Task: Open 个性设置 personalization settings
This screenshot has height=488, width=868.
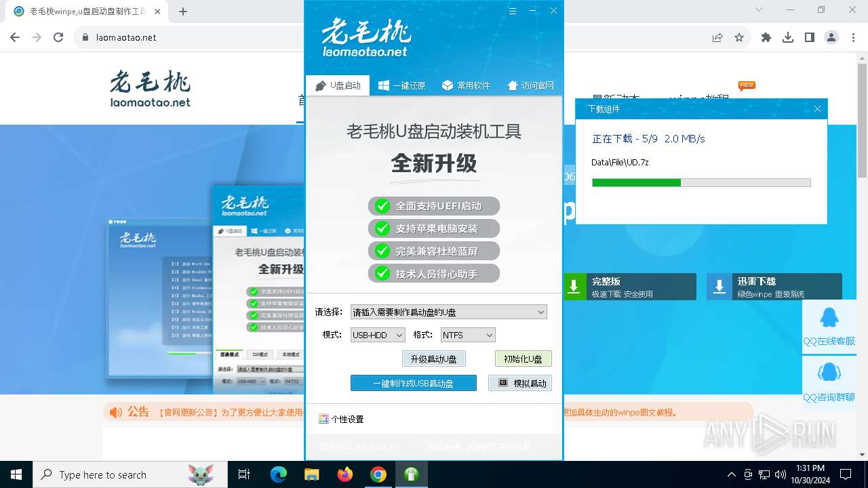Action: click(x=341, y=419)
